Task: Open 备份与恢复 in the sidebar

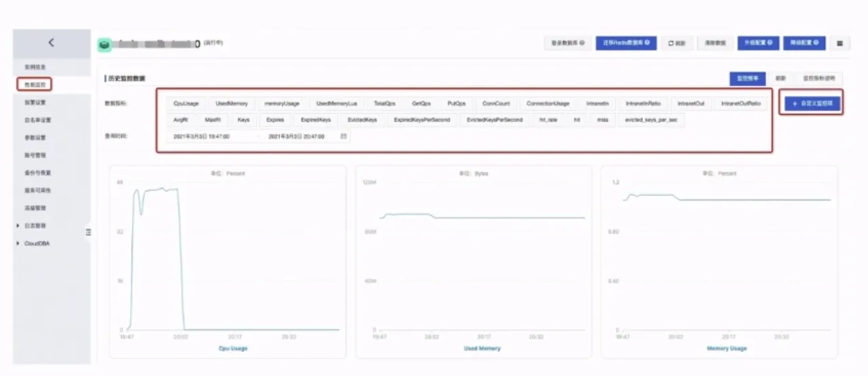Action: [x=38, y=172]
